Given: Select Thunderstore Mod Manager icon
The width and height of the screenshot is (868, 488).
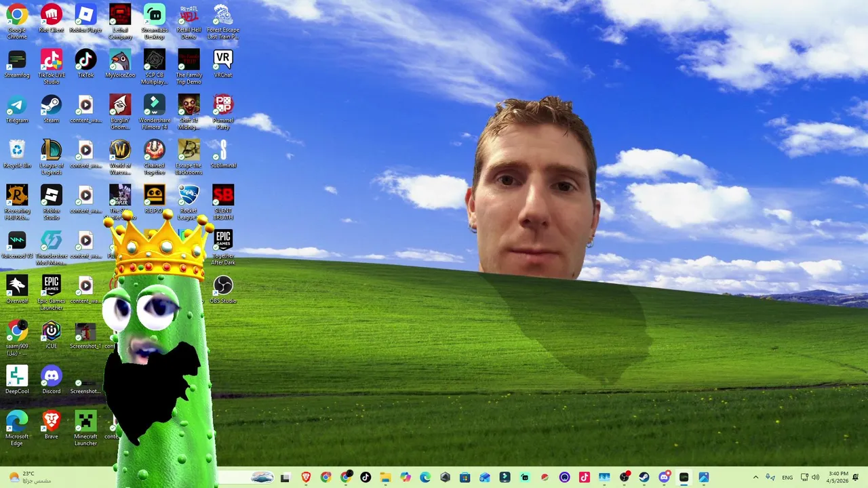Looking at the screenshot, I should tap(51, 247).
